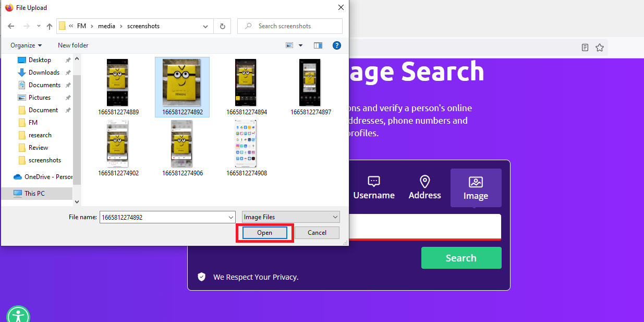Image resolution: width=644 pixels, height=322 pixels.
Task: Click the Cancel button
Action: pyautogui.click(x=317, y=233)
